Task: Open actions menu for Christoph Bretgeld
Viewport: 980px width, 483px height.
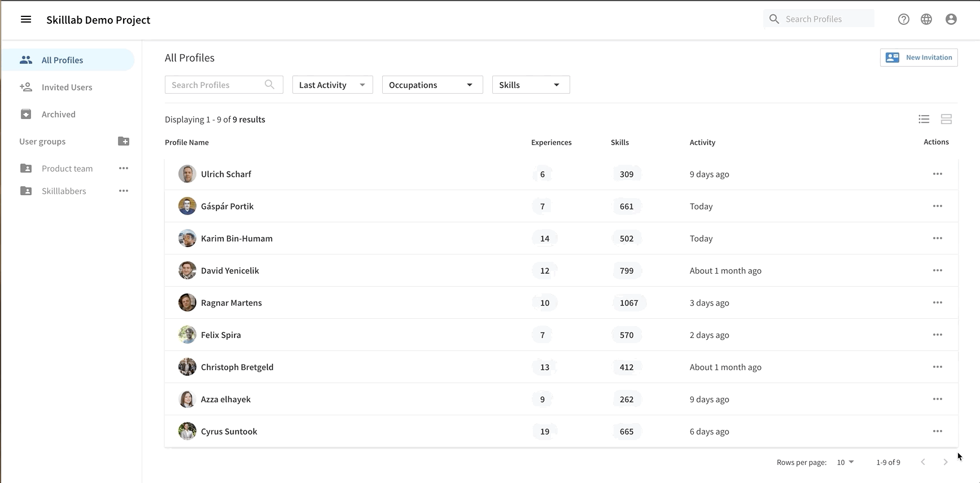Action: coord(938,367)
